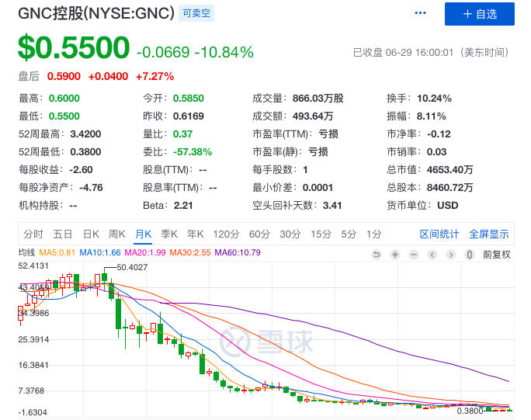Click the MA5:0.81 moving average label
The width and height of the screenshot is (531, 420).
click(57, 252)
